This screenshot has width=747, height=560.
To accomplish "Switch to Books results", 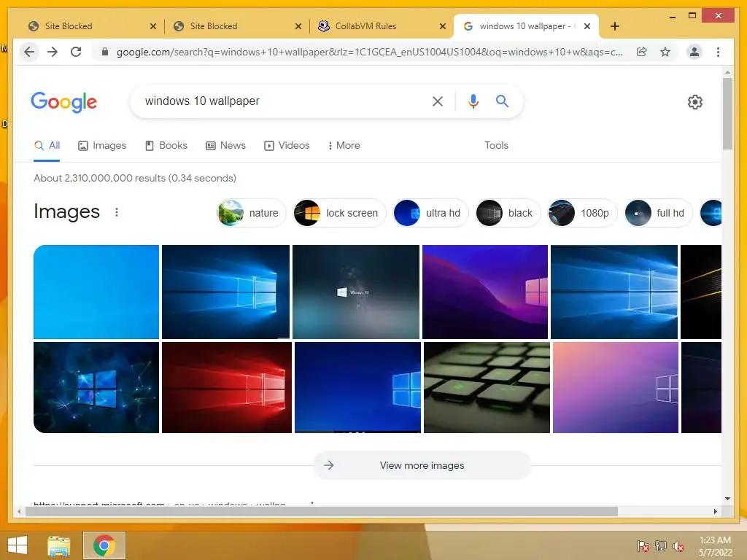I will pyautogui.click(x=166, y=146).
